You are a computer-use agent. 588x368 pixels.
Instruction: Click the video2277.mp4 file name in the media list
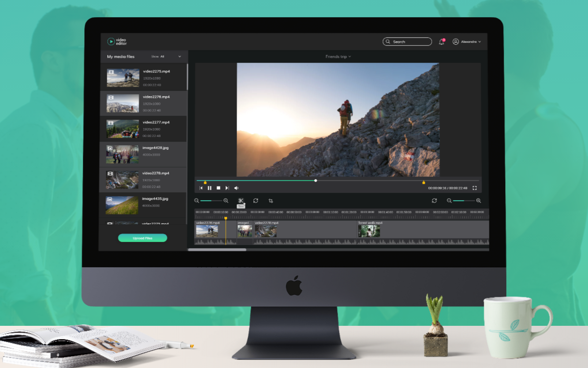coord(156,122)
